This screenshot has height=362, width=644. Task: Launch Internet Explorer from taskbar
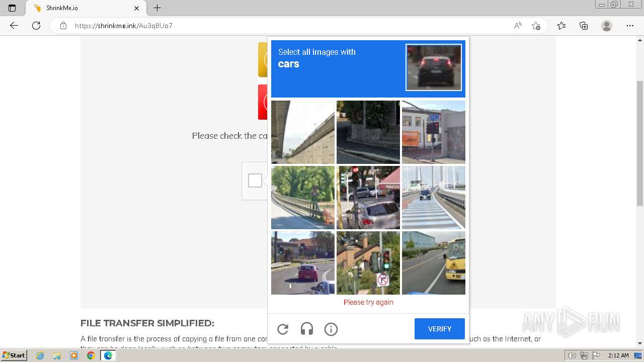click(x=40, y=355)
